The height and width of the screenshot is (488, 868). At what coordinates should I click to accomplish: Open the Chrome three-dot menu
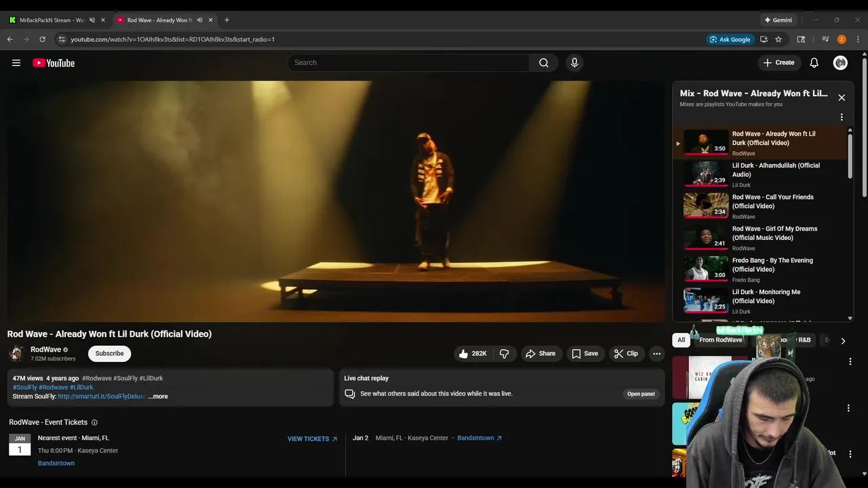858,39
